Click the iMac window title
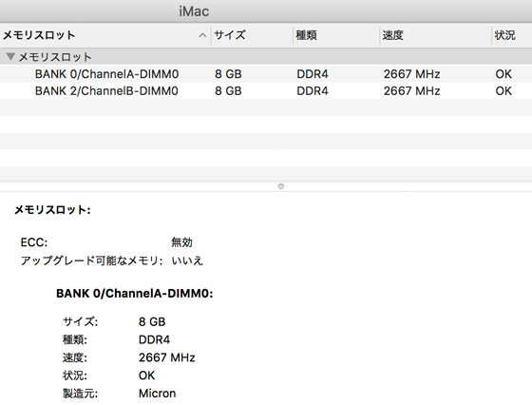This screenshot has height=405, width=532. (194, 11)
